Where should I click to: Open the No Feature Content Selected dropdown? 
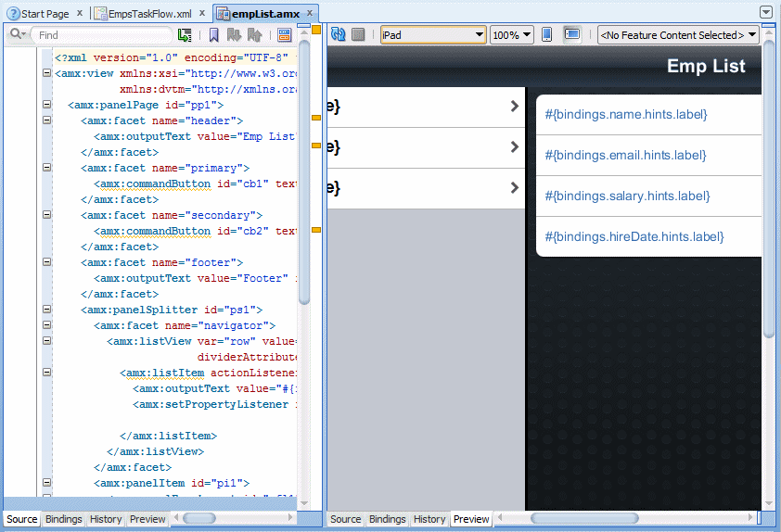tap(678, 35)
